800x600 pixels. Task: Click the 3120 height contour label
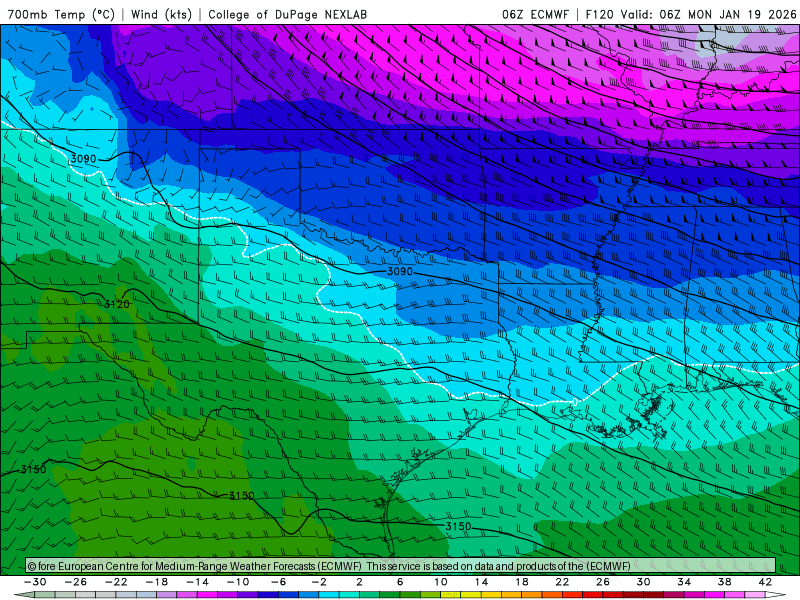click(x=117, y=304)
